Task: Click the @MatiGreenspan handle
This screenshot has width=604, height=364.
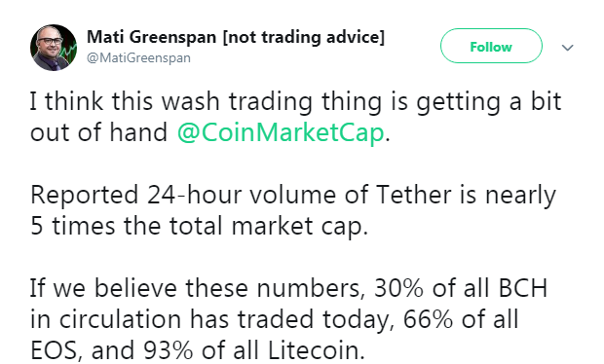Action: pyautogui.click(x=138, y=58)
